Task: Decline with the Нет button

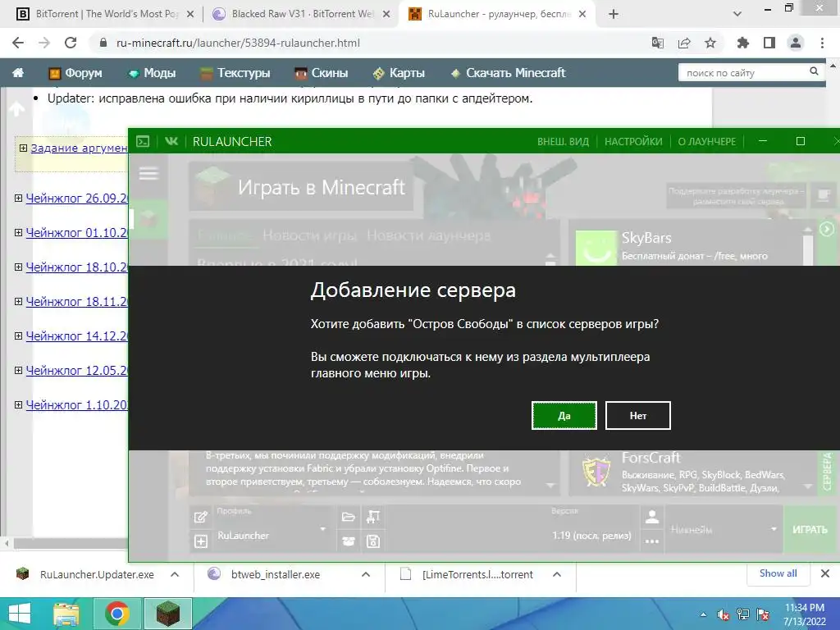Action: point(638,416)
